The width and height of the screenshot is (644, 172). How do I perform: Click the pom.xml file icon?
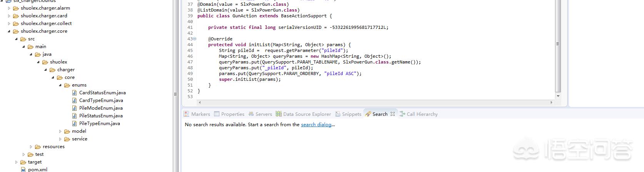point(23,170)
